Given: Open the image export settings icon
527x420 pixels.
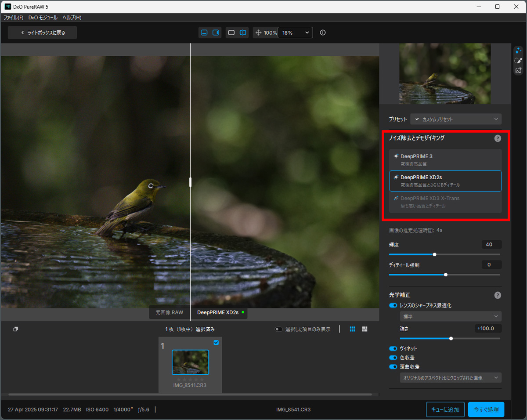Looking at the screenshot, I should point(518,70).
